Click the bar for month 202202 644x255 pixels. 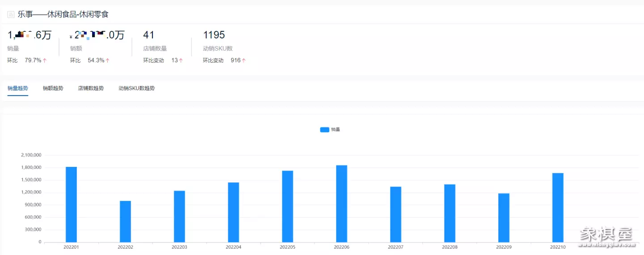pos(125,221)
